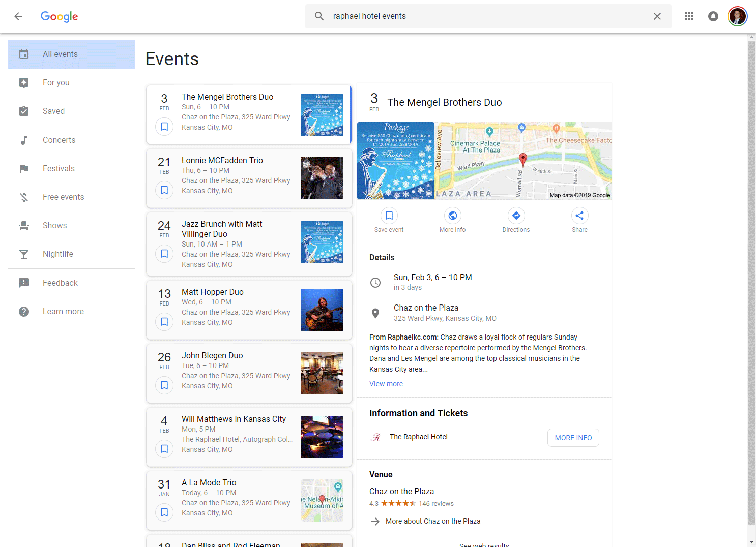Click Matt Hopper Duo guitarist thumbnail
The width and height of the screenshot is (756, 549).
point(322,310)
